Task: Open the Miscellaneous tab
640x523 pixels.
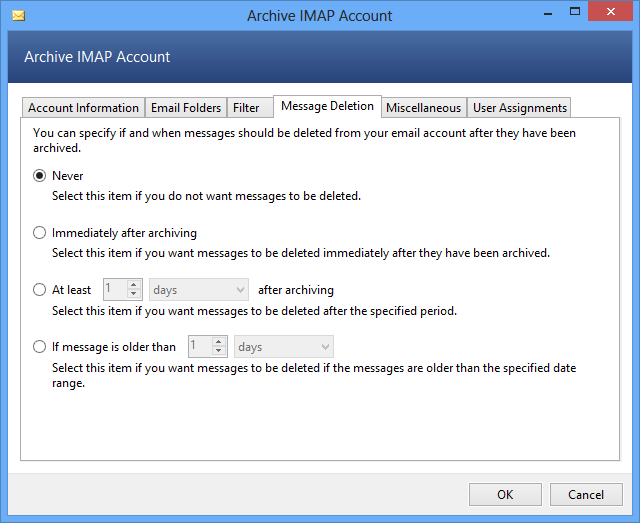Action: click(423, 108)
